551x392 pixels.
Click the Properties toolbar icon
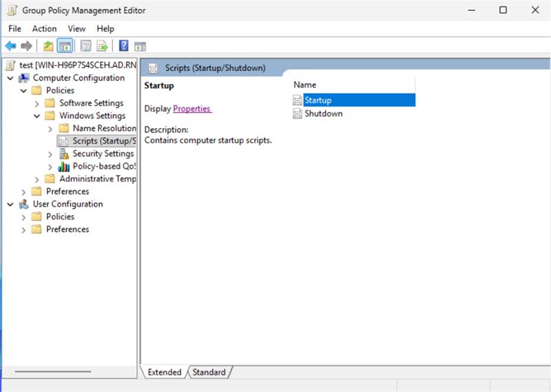click(85, 46)
